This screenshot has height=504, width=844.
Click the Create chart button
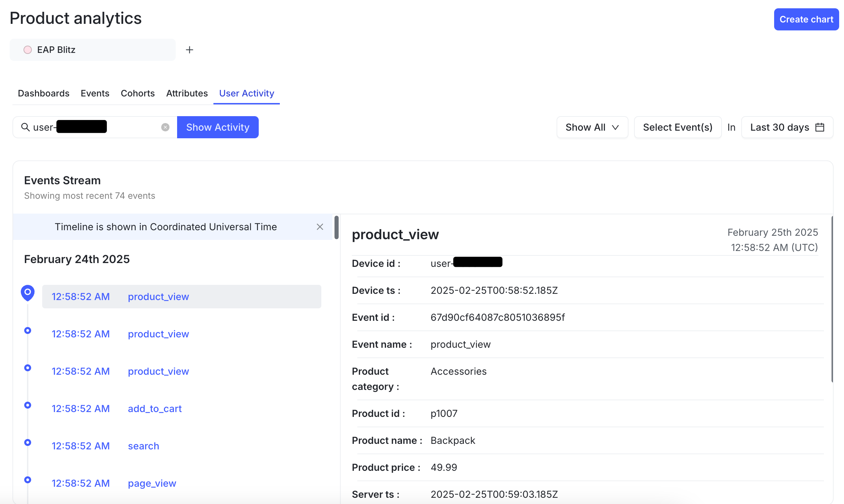(806, 19)
